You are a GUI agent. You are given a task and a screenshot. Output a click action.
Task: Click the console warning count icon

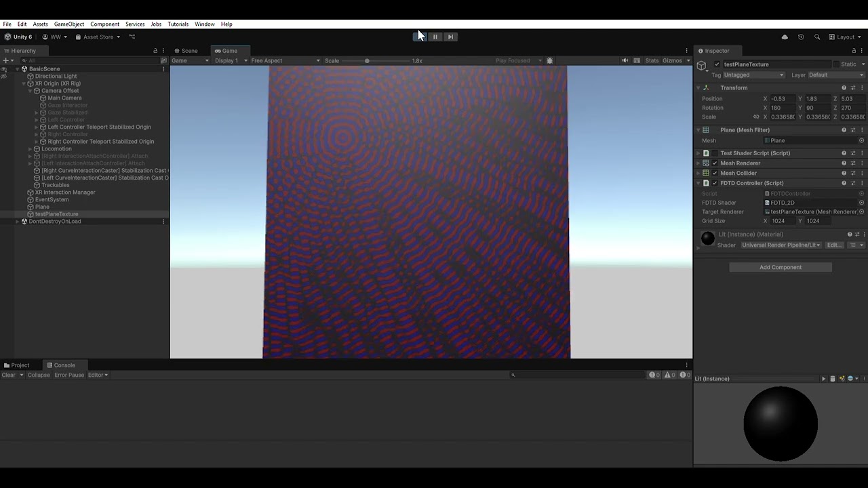point(669,375)
